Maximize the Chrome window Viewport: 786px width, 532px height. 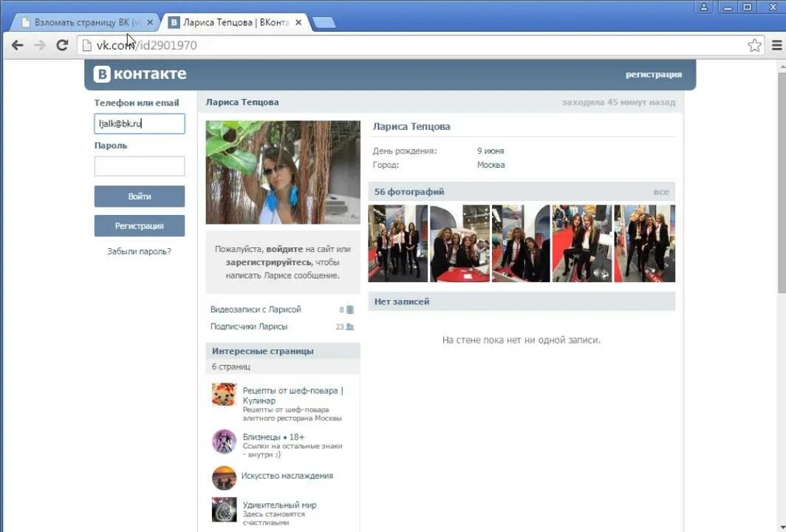[x=748, y=7]
